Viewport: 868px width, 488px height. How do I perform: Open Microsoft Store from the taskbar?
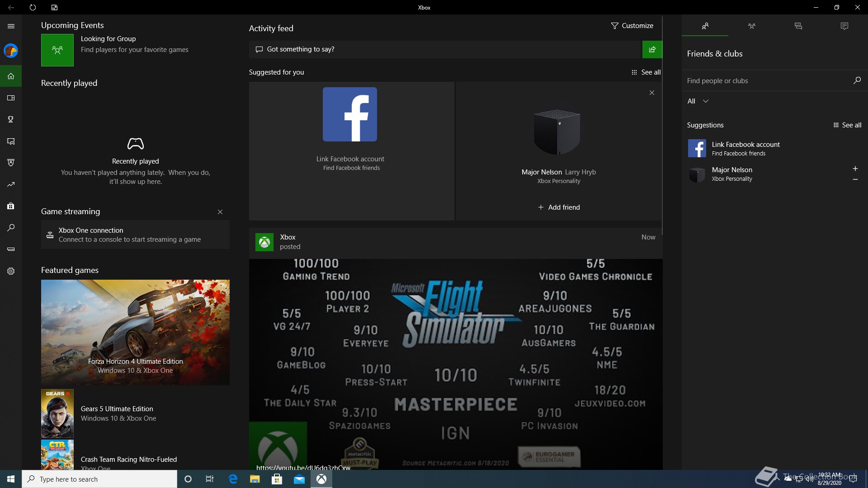[277, 479]
